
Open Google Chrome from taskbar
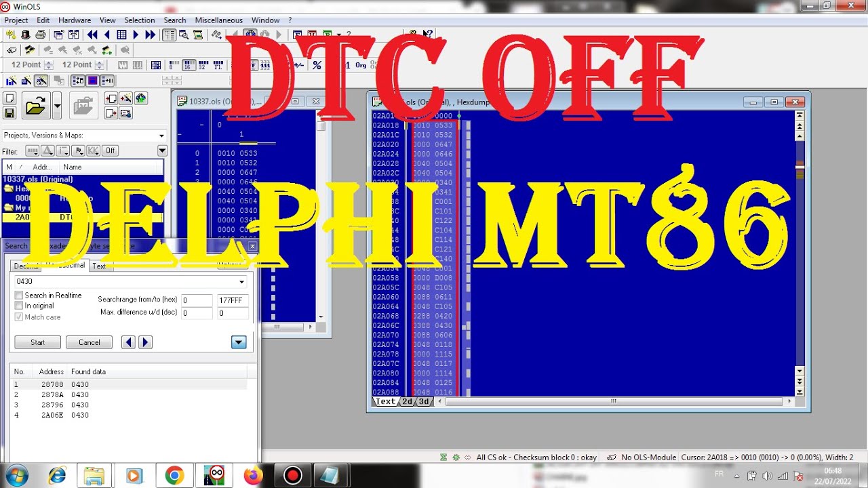174,476
